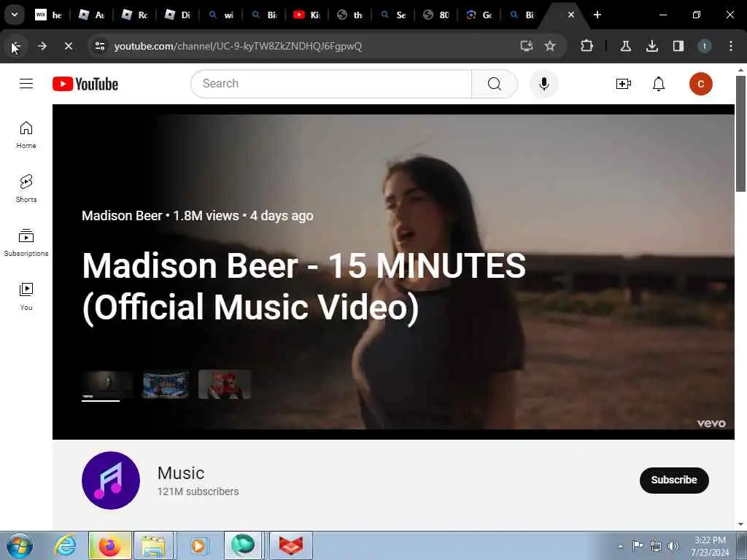This screenshot has width=747, height=560.
Task: Launch Internet Explorer from taskbar
Action: [65, 545]
